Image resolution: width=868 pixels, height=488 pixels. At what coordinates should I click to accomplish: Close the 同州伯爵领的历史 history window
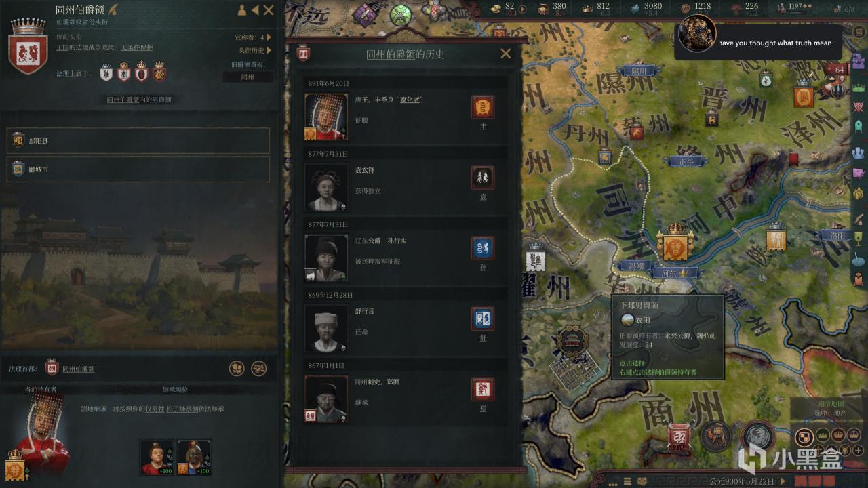(x=506, y=54)
